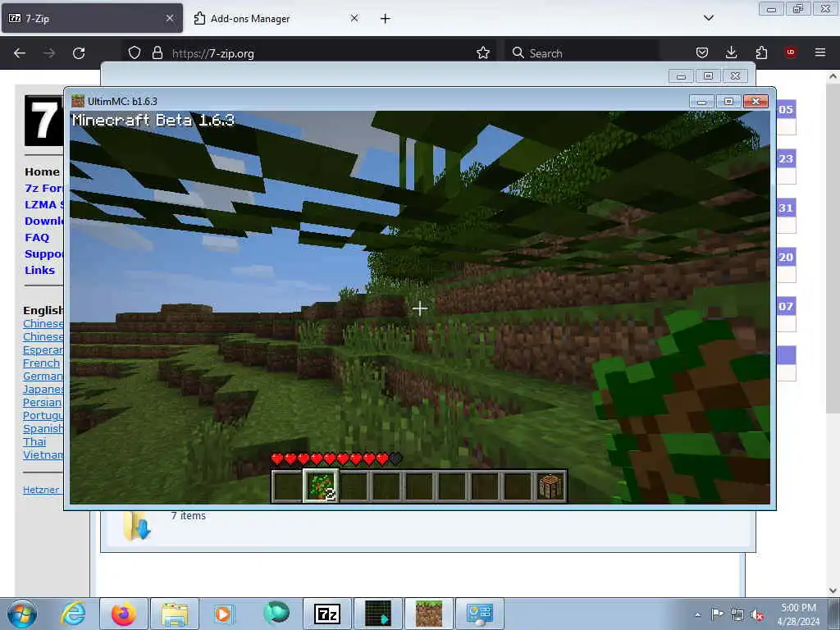This screenshot has height=630, width=840.
Task: Choose the Esperanto language link
Action: [43, 349]
